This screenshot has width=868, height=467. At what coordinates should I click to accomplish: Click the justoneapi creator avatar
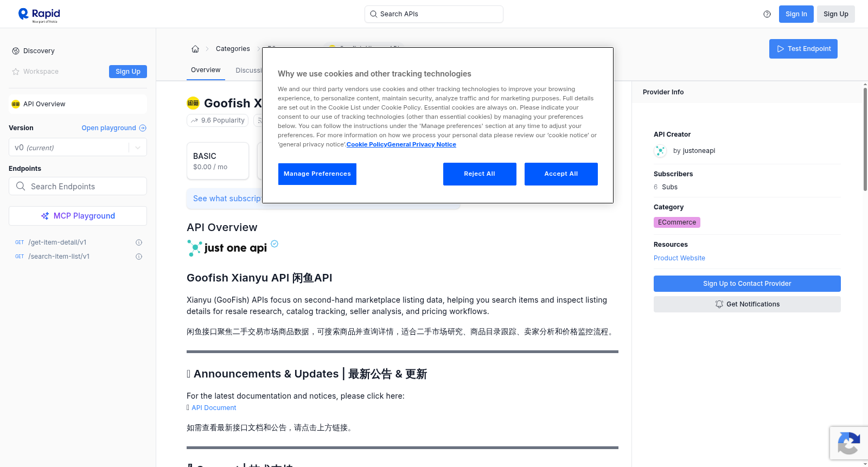click(x=660, y=151)
